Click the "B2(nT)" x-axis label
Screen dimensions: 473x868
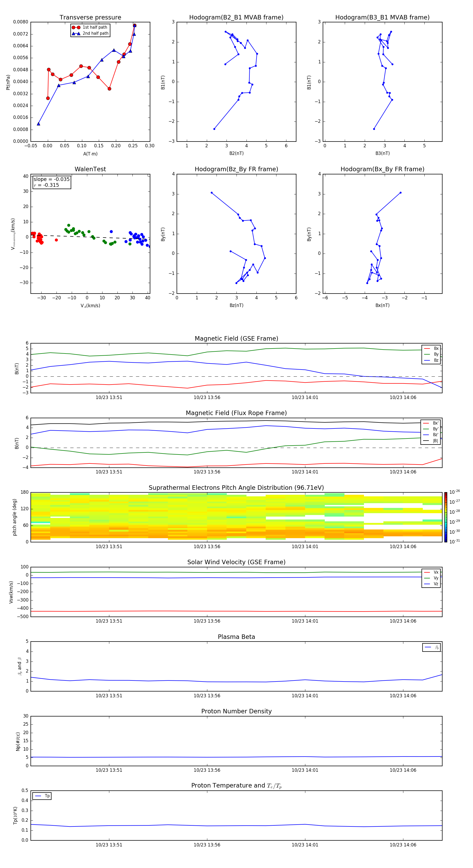click(236, 154)
